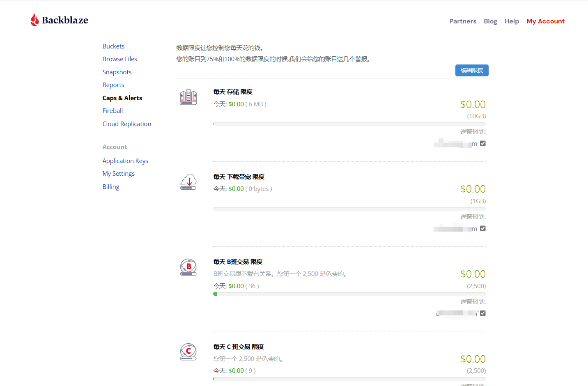Image resolution: width=588 pixels, height=386 pixels.
Task: Click the Class B transactions icon
Action: (x=188, y=267)
